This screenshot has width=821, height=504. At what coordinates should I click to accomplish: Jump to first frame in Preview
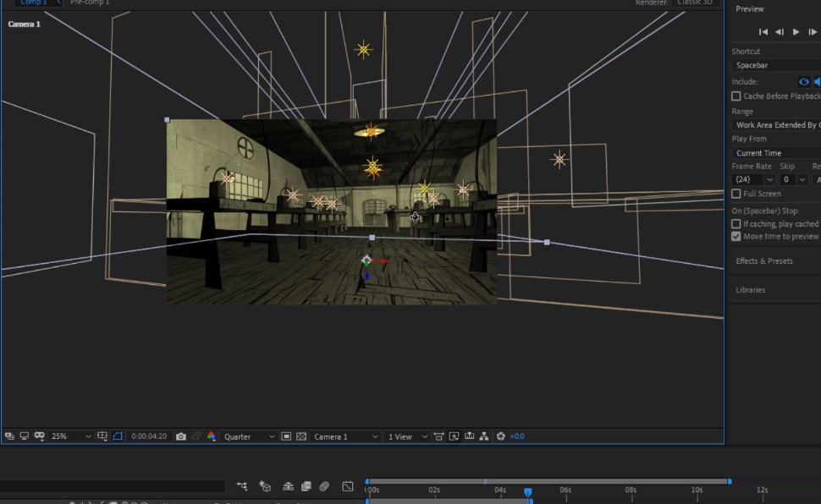tap(763, 32)
